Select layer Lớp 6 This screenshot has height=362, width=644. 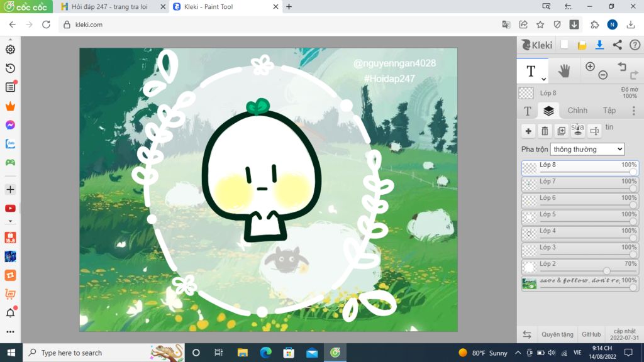pos(580,201)
